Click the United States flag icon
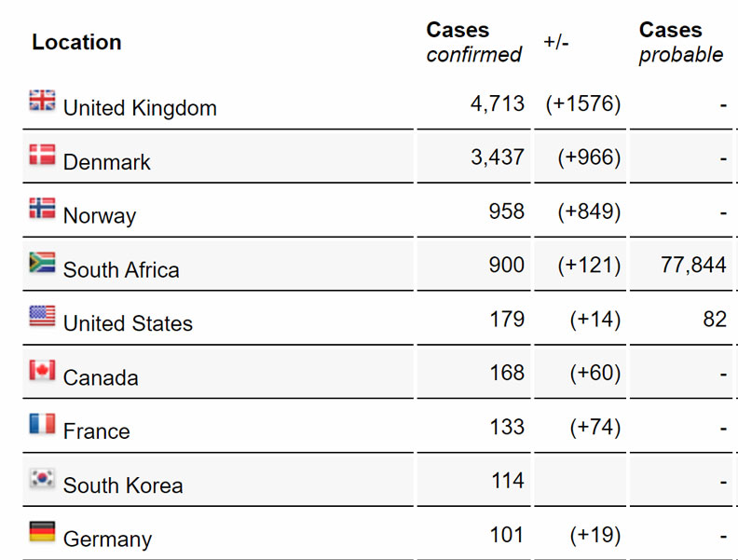The height and width of the screenshot is (560, 738). (42, 317)
